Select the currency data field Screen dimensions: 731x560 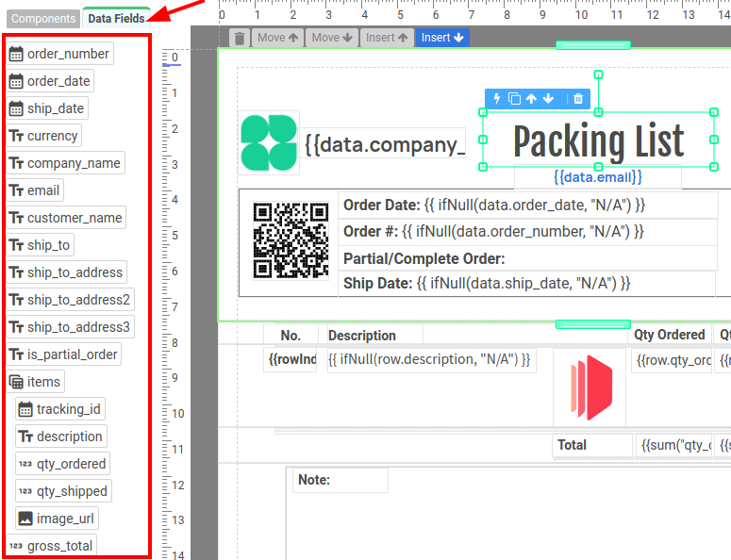(43, 136)
